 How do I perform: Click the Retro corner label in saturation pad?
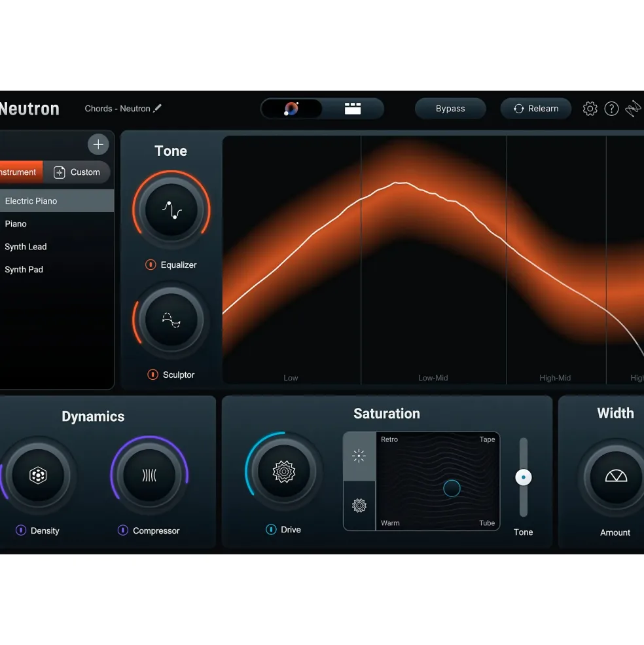pyautogui.click(x=389, y=439)
